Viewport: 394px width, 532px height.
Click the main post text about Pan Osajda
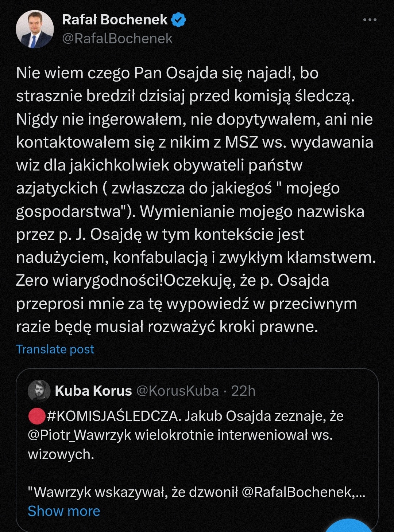(196, 200)
